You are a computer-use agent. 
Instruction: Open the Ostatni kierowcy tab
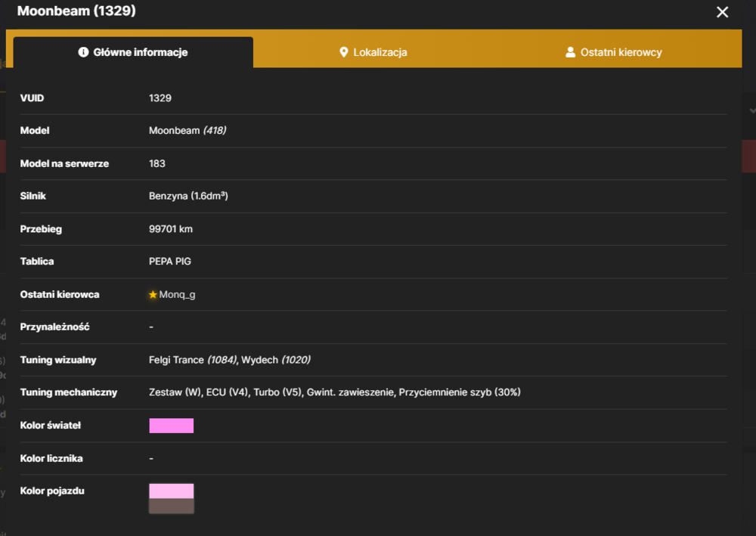614,52
